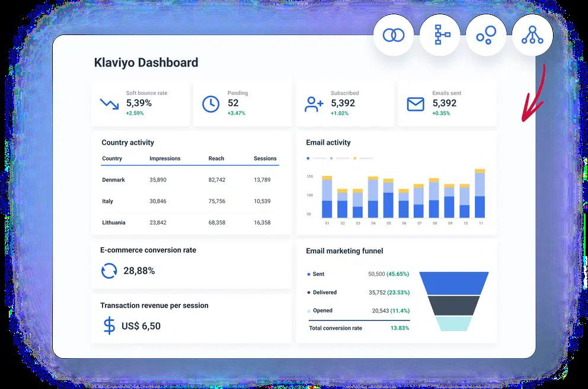Toggle the Delivered marker in funnel legend
Viewport: 588px width, 389px height.
(x=308, y=292)
